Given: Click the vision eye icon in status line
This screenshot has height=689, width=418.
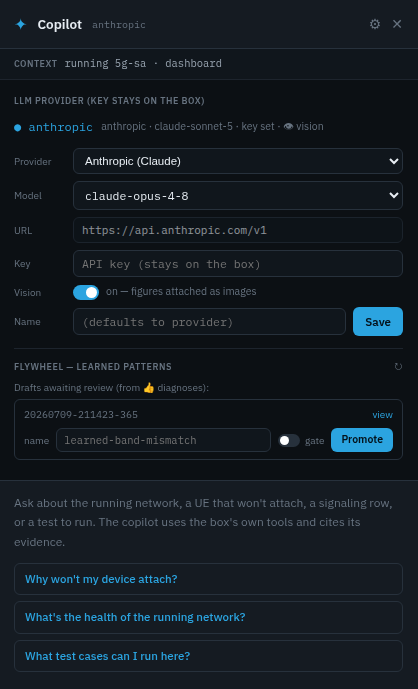Looking at the screenshot, I should pyautogui.click(x=288, y=127).
